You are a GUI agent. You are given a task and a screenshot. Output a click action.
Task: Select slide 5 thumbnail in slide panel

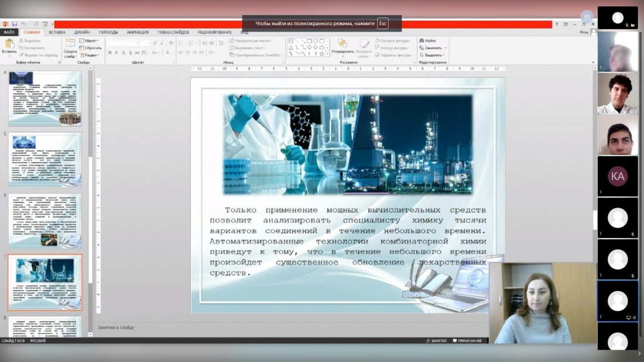[45, 159]
